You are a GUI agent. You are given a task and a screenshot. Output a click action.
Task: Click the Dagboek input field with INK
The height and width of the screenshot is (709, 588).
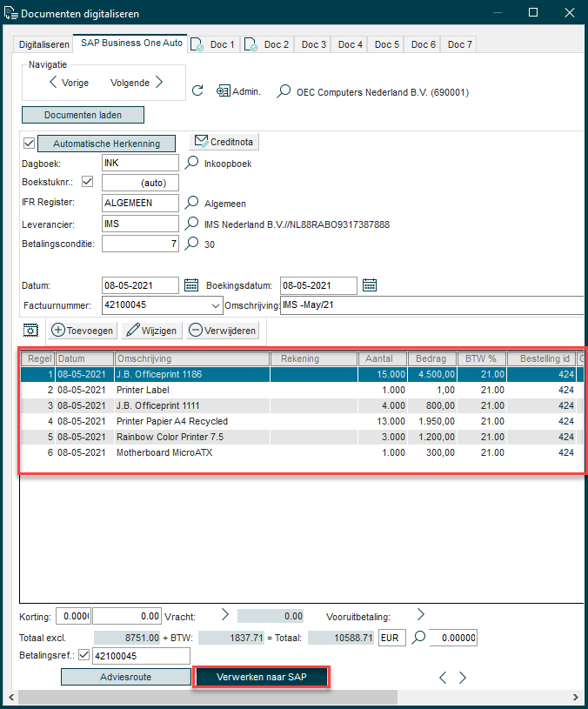point(140,163)
